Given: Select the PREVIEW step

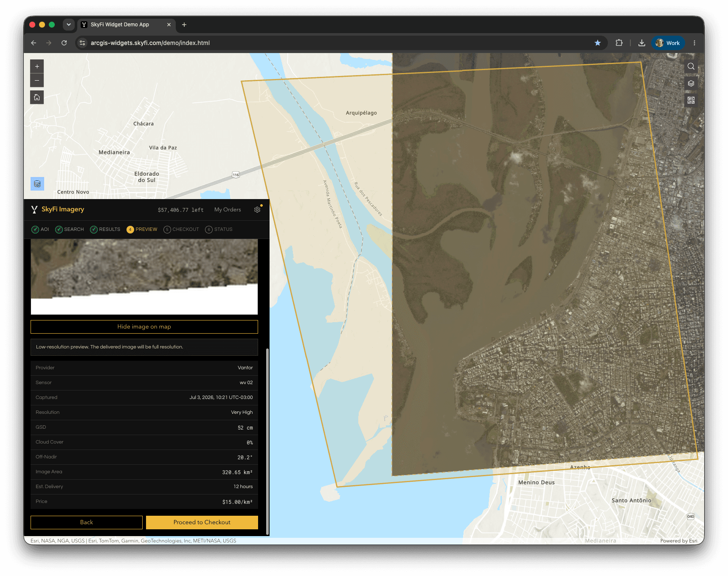Looking at the screenshot, I should pyautogui.click(x=142, y=230).
